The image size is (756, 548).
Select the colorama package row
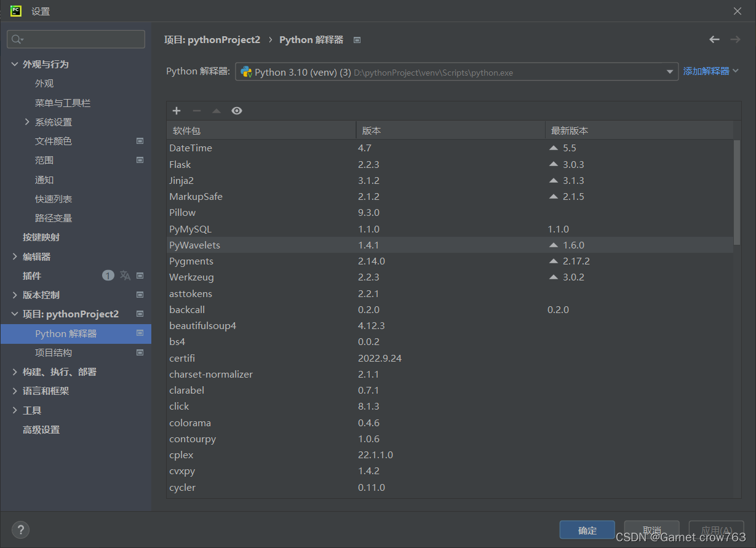pos(450,423)
